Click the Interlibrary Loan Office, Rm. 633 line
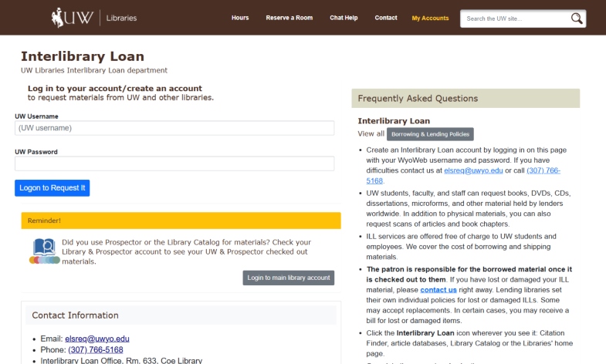This screenshot has width=606, height=364. click(121, 360)
